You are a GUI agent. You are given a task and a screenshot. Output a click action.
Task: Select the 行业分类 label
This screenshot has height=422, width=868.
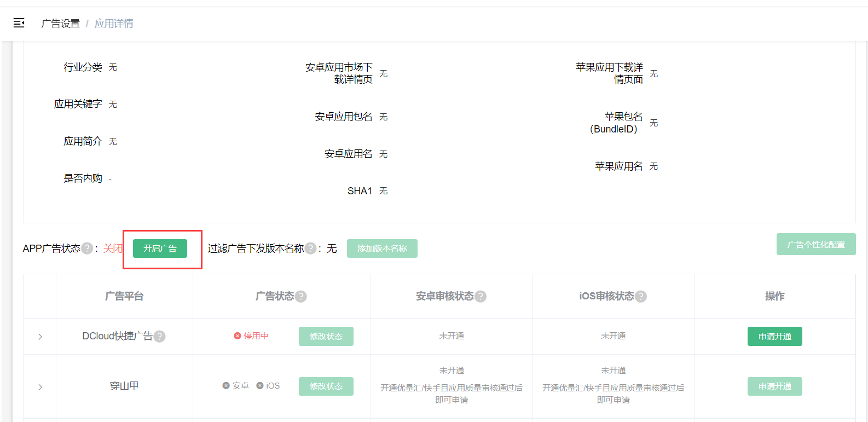coord(83,67)
